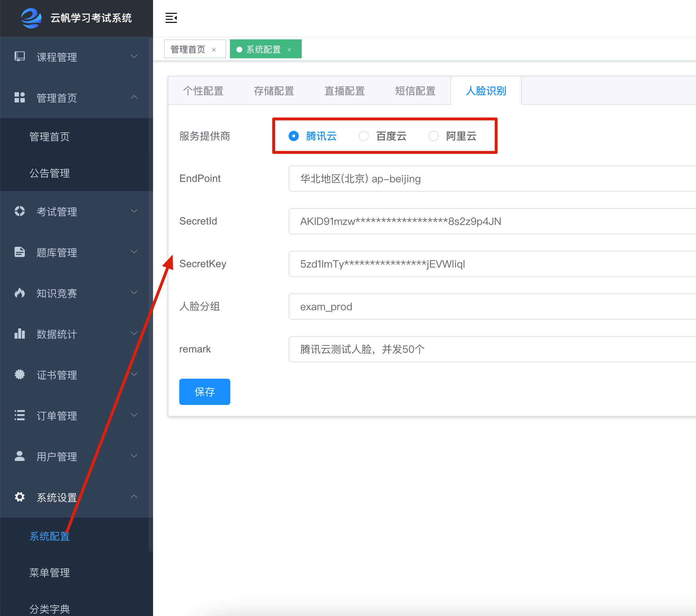The width and height of the screenshot is (696, 616).
Task: Click the 题库管理 document icon
Action: click(20, 252)
